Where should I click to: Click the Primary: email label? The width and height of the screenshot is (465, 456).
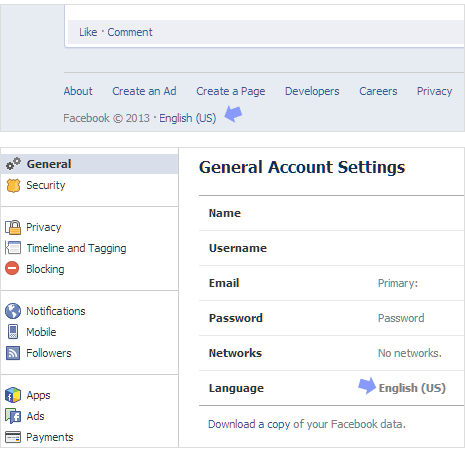pos(398,283)
